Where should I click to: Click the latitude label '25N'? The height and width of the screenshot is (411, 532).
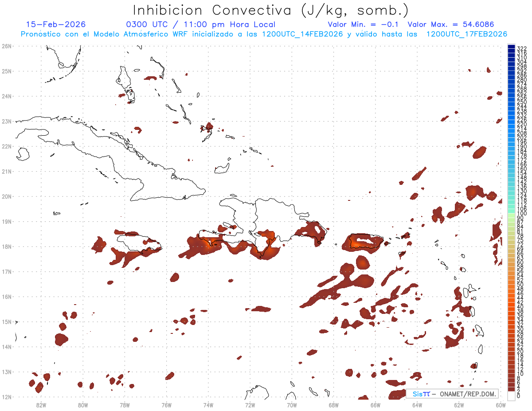click(6, 71)
